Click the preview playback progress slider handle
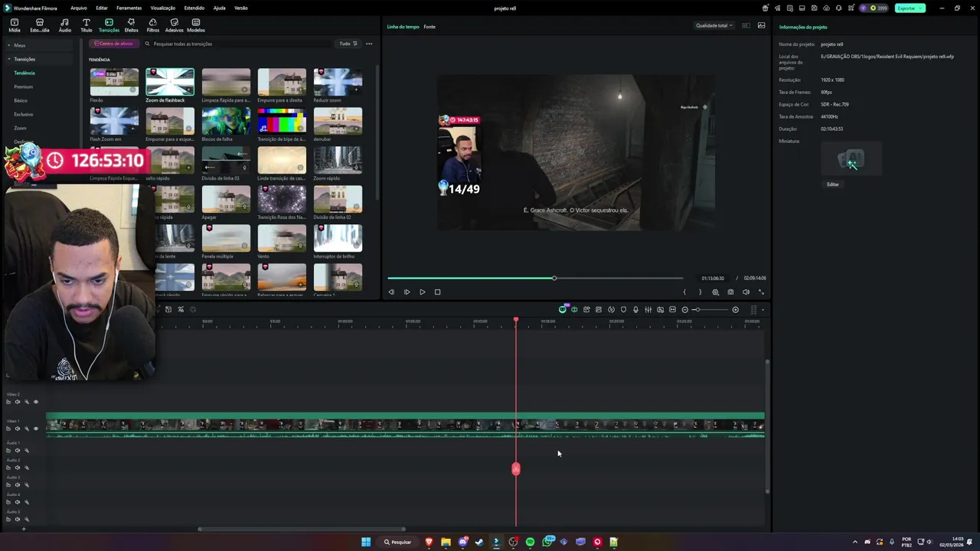Viewport: 980px width, 551px height. click(554, 278)
